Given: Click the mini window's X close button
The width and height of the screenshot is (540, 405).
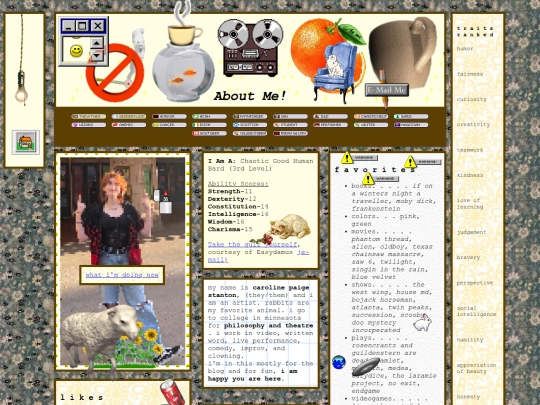Looking at the screenshot, I should coord(98,26).
